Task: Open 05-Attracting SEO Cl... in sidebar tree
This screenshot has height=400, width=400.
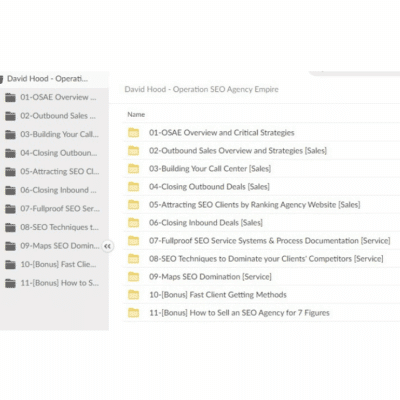Action: point(60,172)
